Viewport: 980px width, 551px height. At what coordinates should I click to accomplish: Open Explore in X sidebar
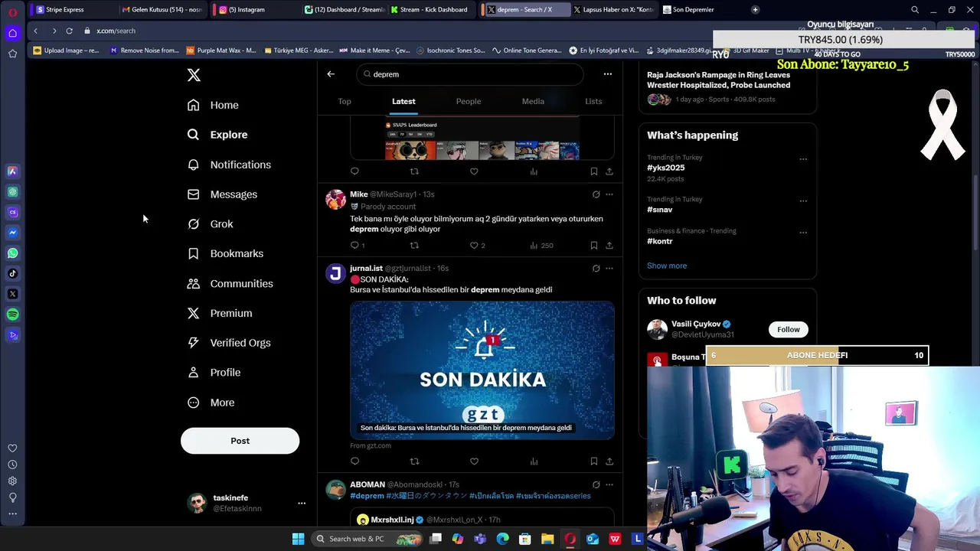(218, 135)
